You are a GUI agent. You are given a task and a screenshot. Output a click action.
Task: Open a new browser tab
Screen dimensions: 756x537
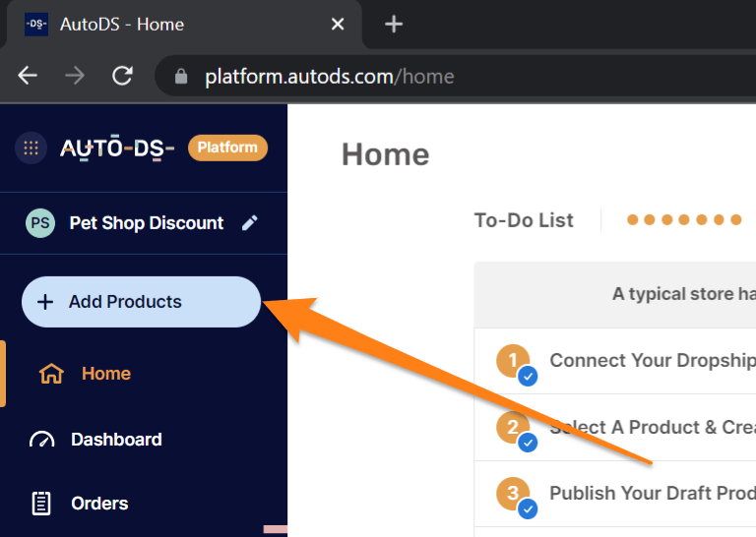[x=394, y=24]
